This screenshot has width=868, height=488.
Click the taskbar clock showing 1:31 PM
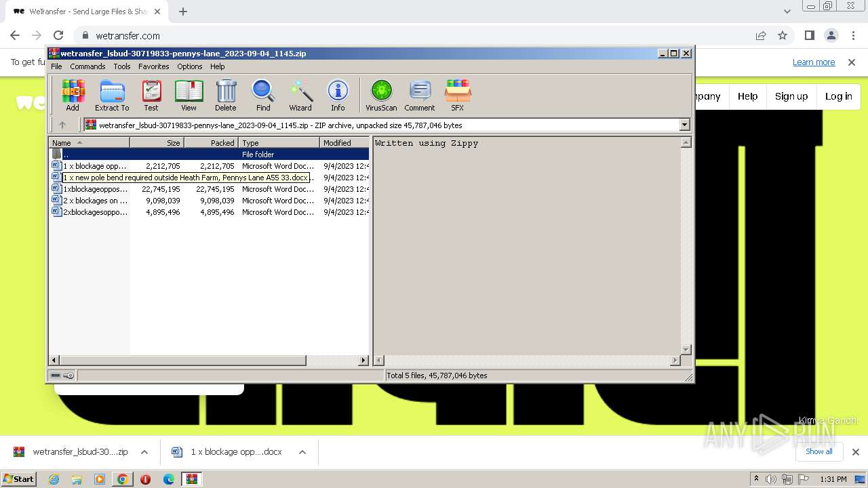pyautogui.click(x=833, y=479)
